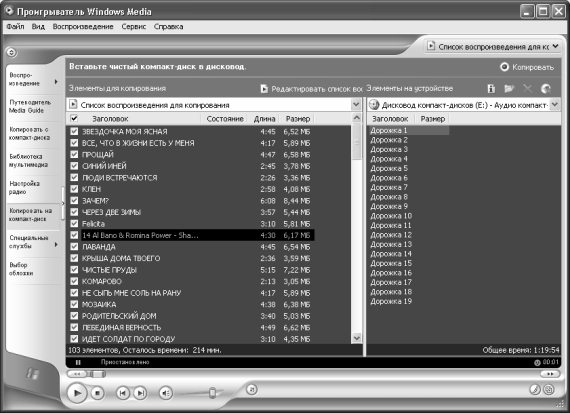Open device properties info icon
Viewport: 570px width, 413px height.
tap(491, 88)
